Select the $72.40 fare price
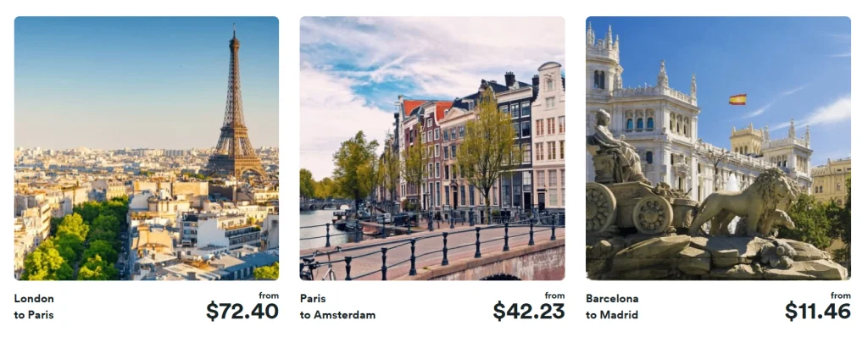This screenshot has height=348, width=868. 242,312
